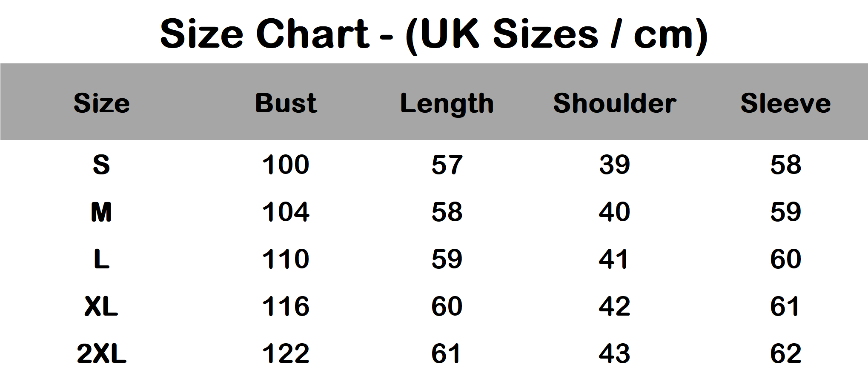Click the Bust column header
Screen dimensions: 868x376
(286, 103)
